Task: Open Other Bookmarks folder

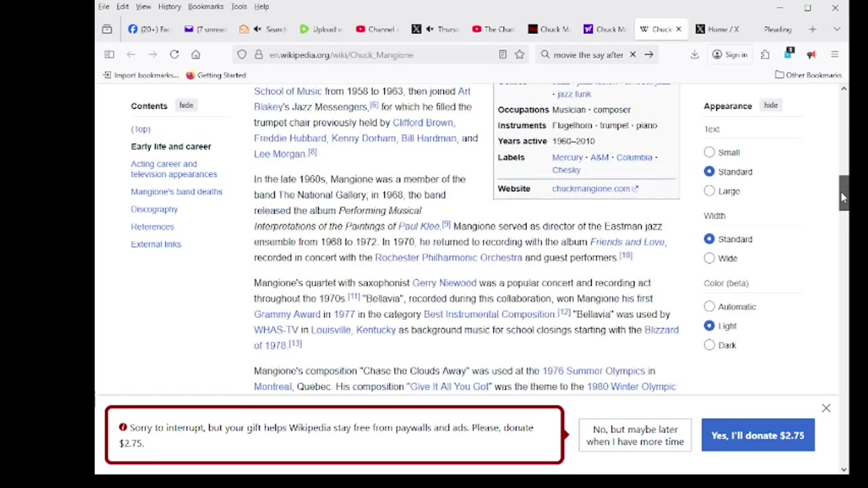Action: click(808, 75)
